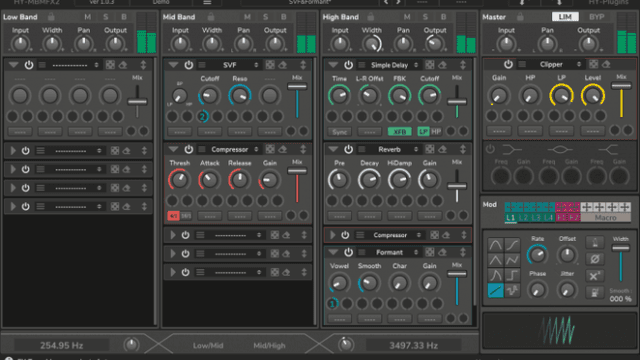Viewport: 640px width, 360px height.
Task: Click the XFB button in Simple Delay
Action: pyautogui.click(x=400, y=132)
